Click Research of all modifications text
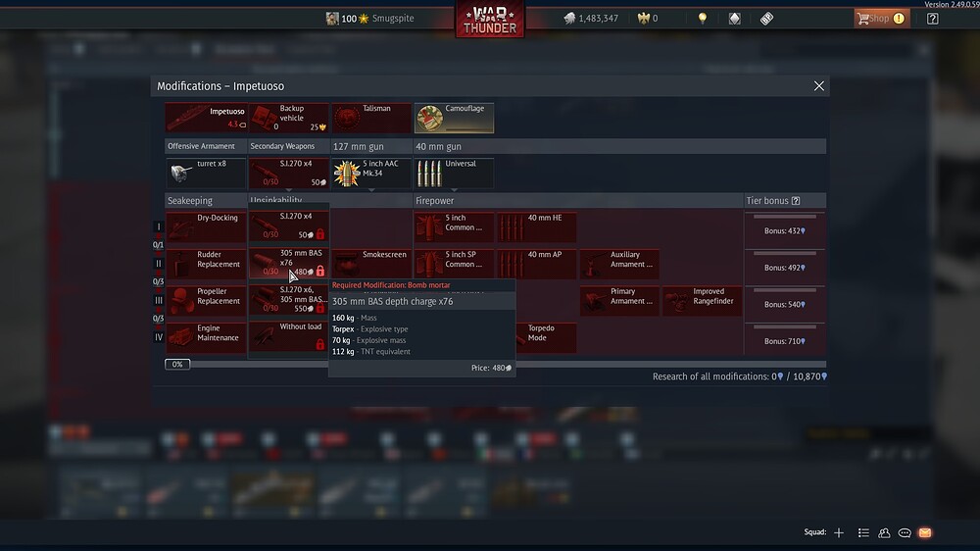980x551 pixels. [x=739, y=376]
